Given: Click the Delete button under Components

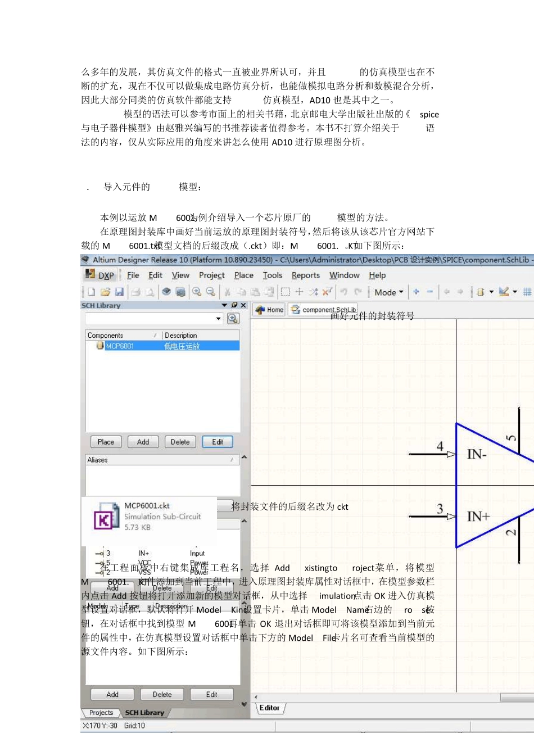Looking at the screenshot, I should [x=180, y=442].
